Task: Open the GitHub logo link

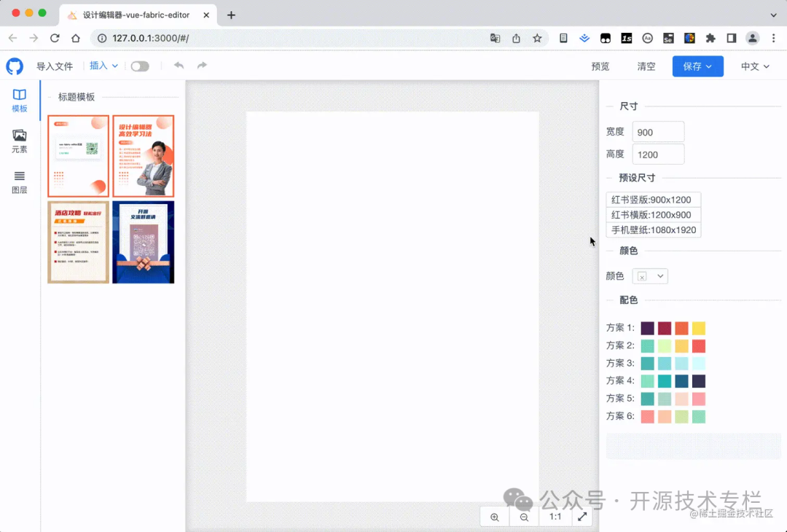Action: (15, 66)
